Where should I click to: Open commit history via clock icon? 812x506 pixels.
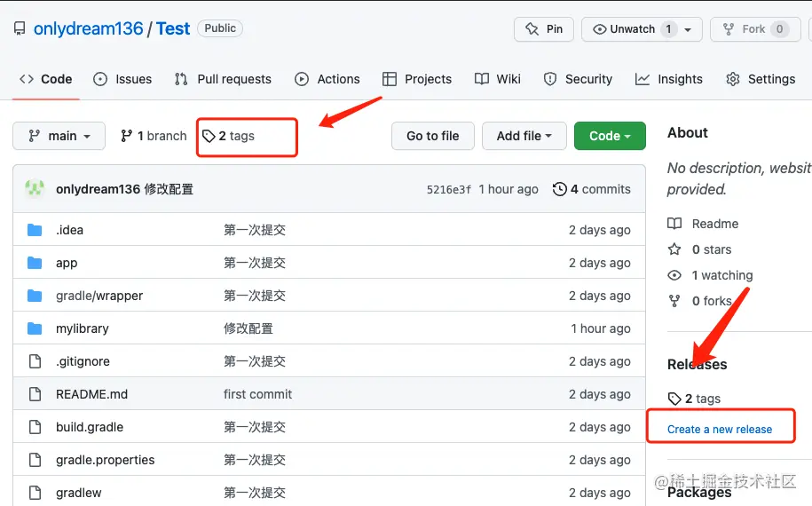tap(559, 189)
